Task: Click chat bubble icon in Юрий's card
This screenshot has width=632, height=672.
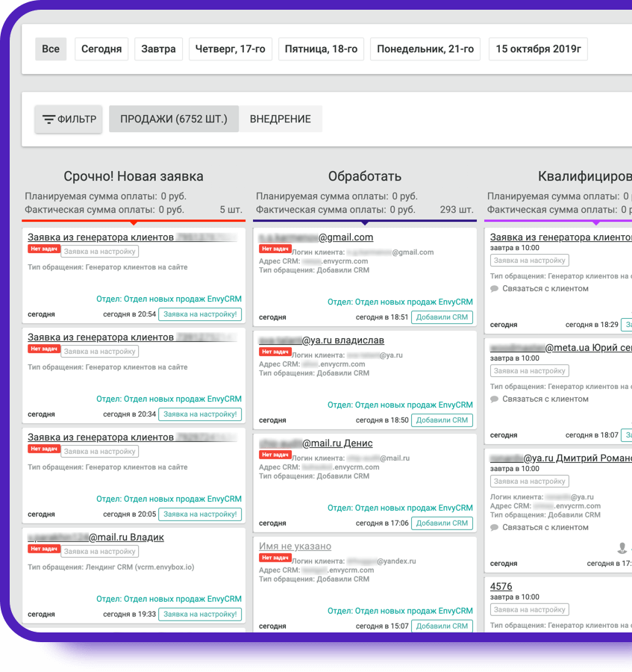Action: click(494, 399)
